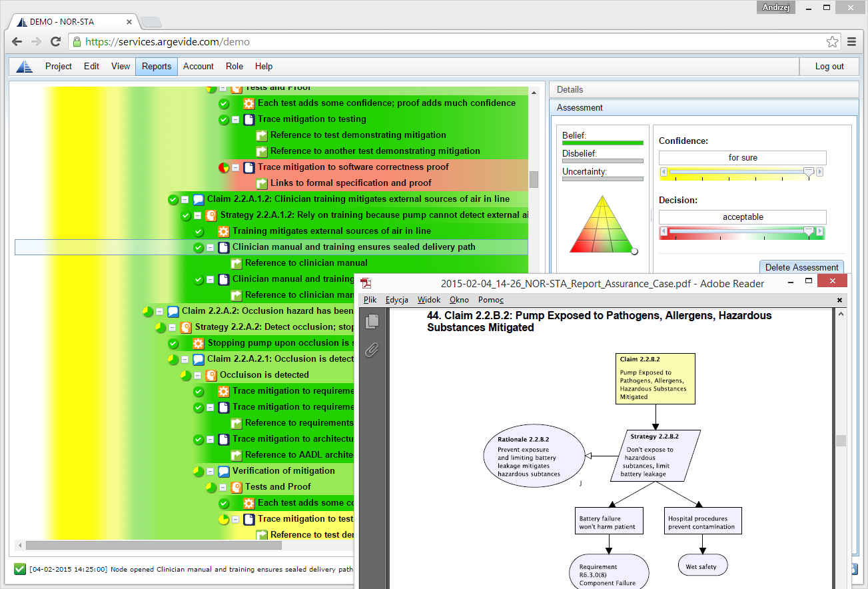Click document icon of selected 'ensures sealed delivery path' row
Viewport: 868px width, 589px height.
[224, 247]
